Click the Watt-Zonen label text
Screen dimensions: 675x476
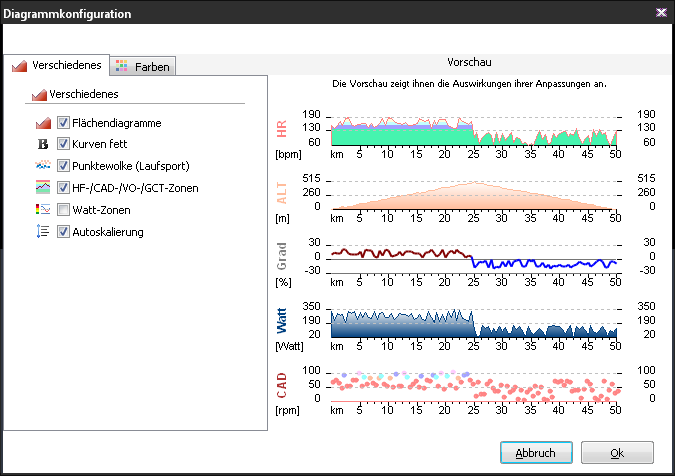(101, 210)
